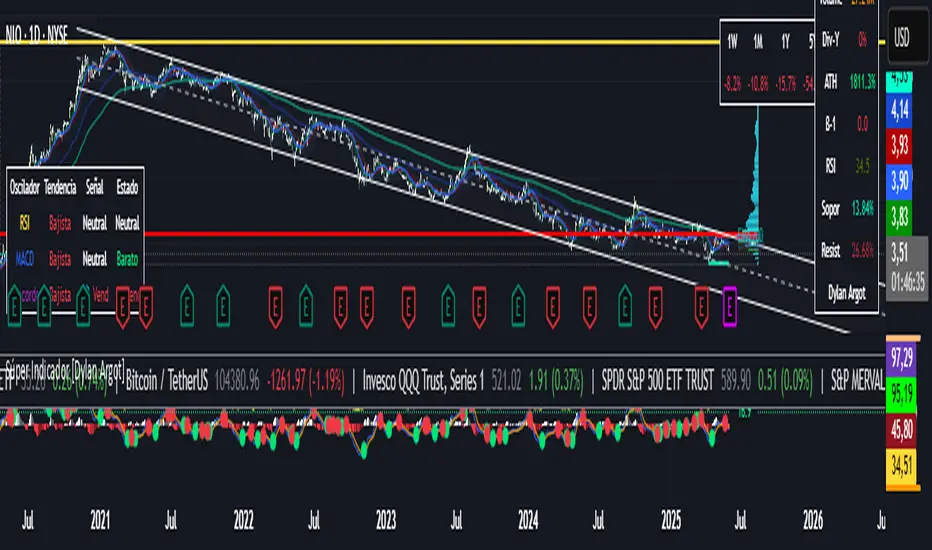
Task: Click the Oscilador column header
Action: coord(24,188)
